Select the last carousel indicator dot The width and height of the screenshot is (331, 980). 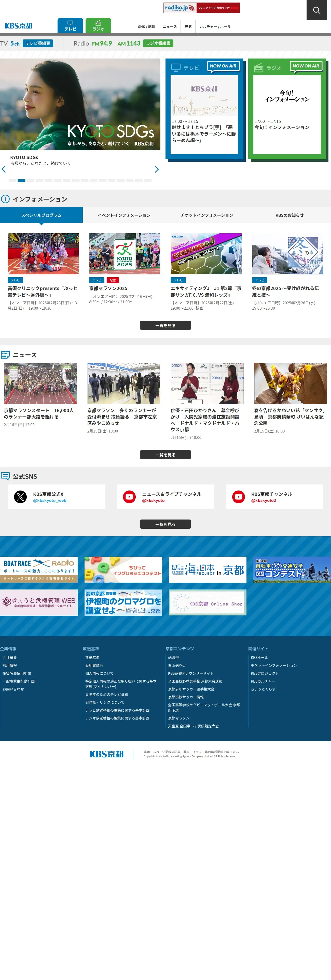[x=148, y=181]
